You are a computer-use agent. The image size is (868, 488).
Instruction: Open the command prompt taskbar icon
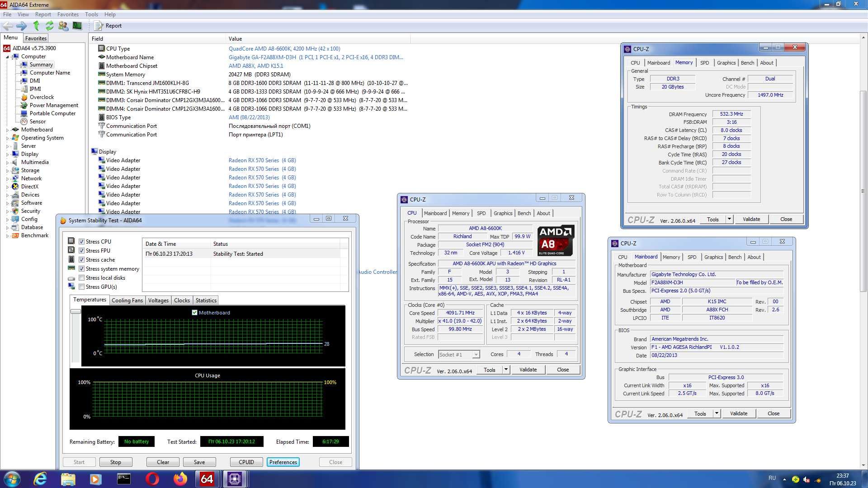tap(124, 479)
